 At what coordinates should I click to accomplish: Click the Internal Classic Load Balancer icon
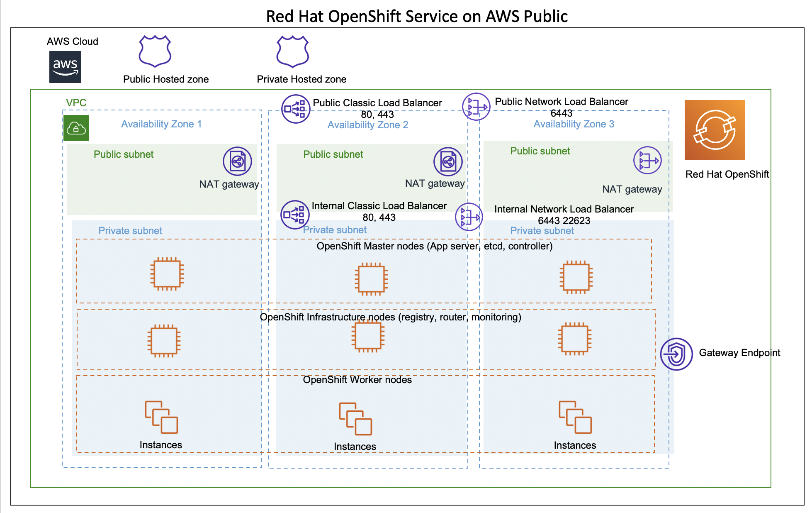tap(295, 215)
